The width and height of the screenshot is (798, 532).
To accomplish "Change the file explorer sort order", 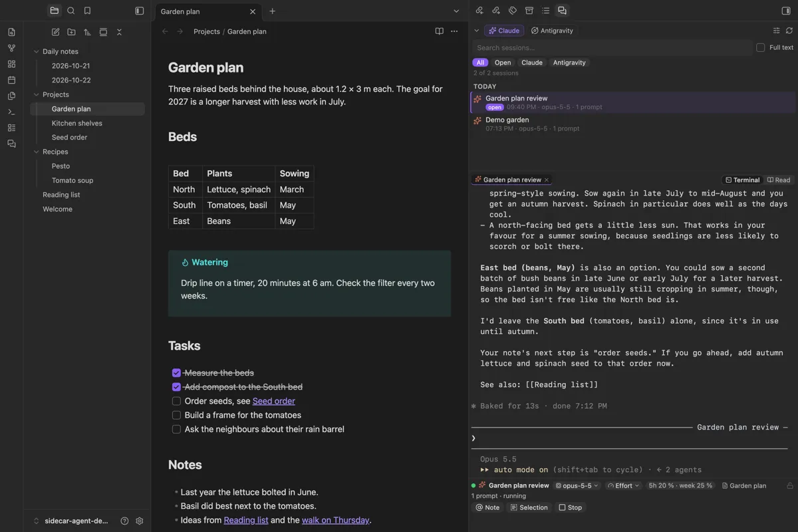I will (87, 32).
